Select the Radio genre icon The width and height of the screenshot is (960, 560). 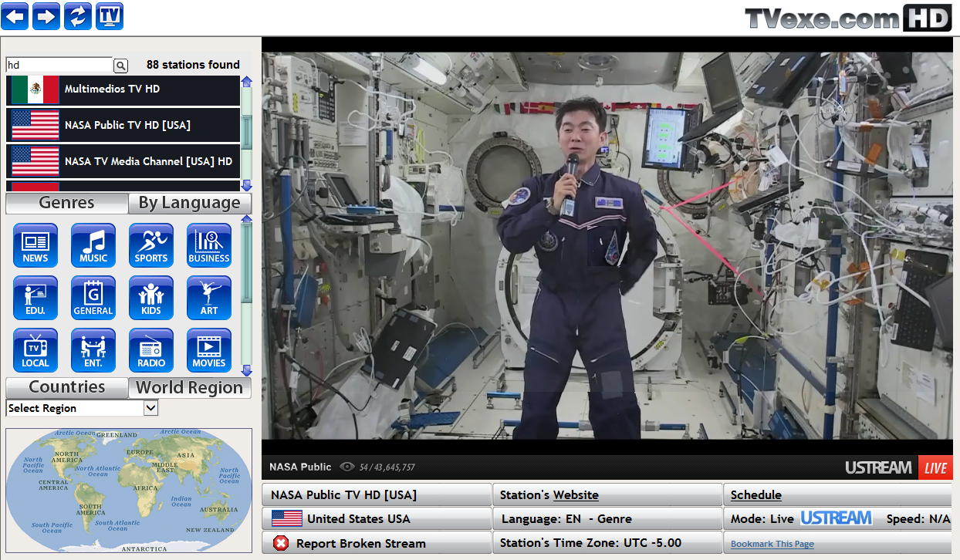pyautogui.click(x=151, y=350)
